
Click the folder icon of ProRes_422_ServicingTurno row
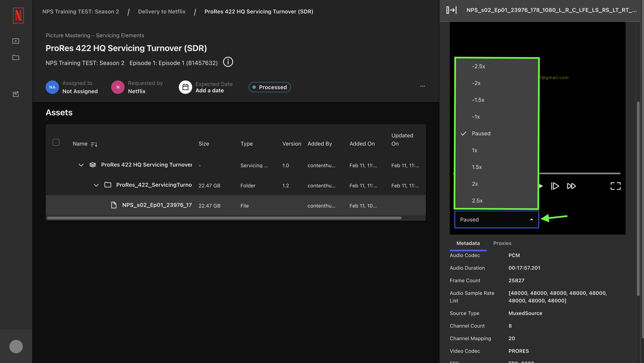pos(108,185)
